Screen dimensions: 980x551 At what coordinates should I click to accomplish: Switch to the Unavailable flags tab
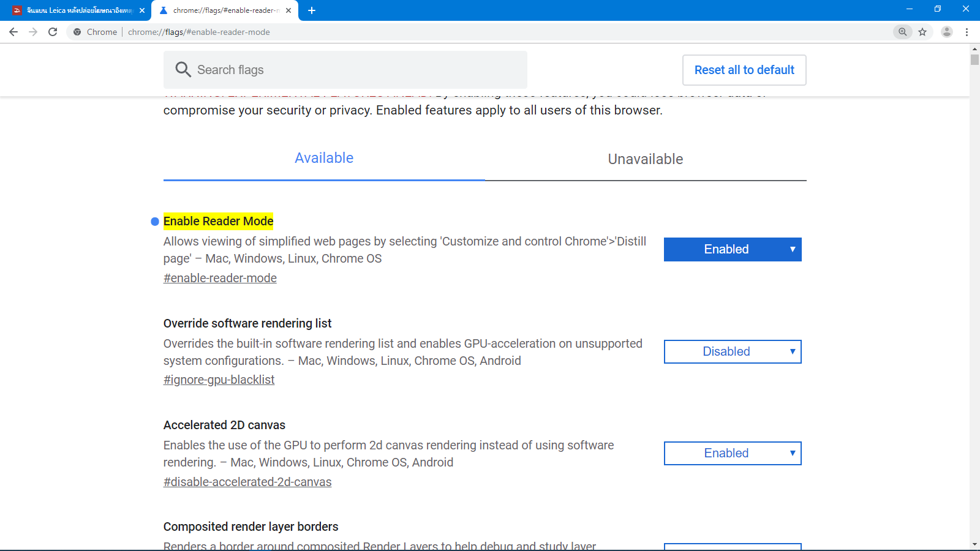click(646, 159)
